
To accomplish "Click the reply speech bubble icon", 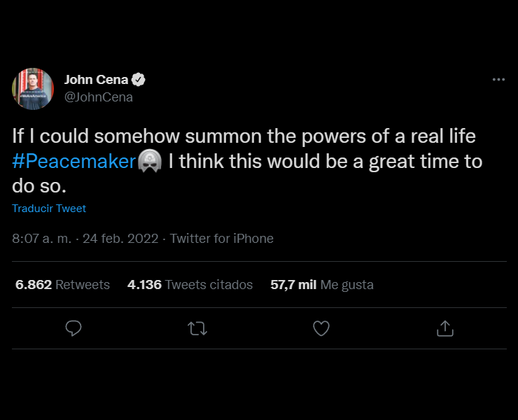I will [73, 328].
